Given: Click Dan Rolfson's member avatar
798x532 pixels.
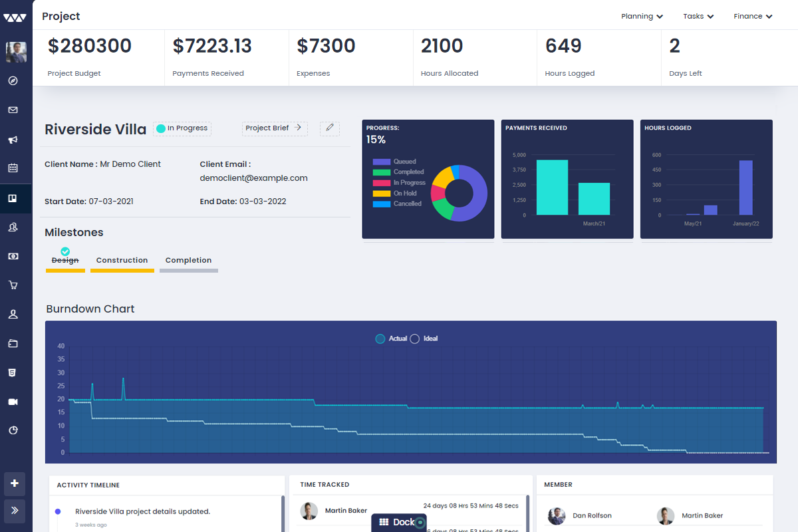Looking at the screenshot, I should pyautogui.click(x=557, y=516).
